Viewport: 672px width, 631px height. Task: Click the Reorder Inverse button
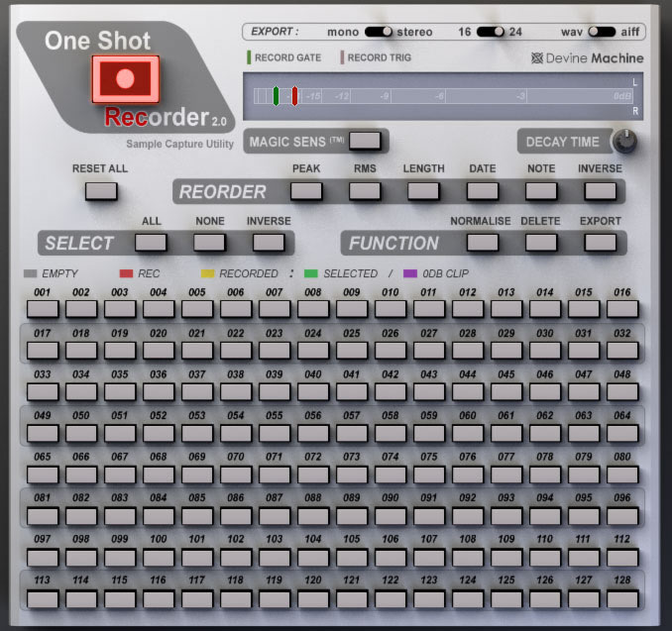[601, 191]
